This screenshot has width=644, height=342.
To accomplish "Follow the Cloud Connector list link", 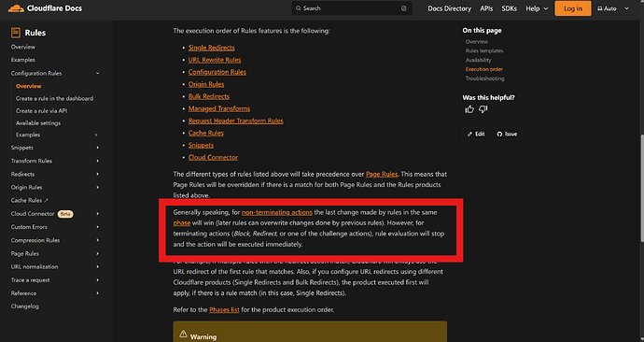I will (213, 157).
